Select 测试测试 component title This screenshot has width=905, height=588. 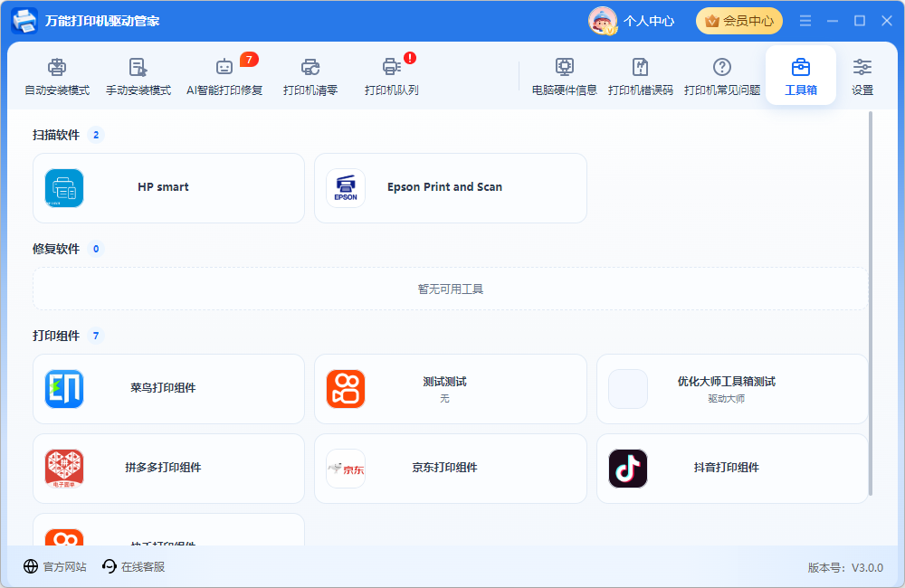pyautogui.click(x=444, y=382)
